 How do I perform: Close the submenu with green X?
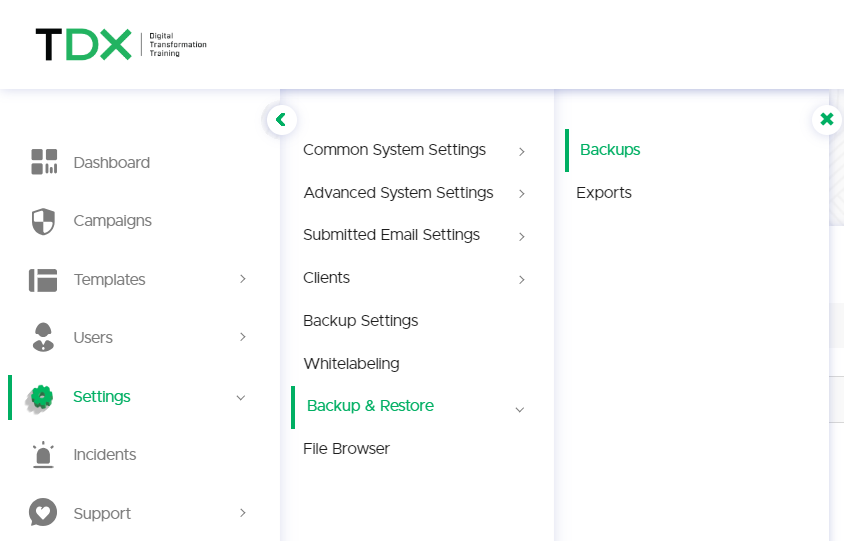(x=827, y=119)
